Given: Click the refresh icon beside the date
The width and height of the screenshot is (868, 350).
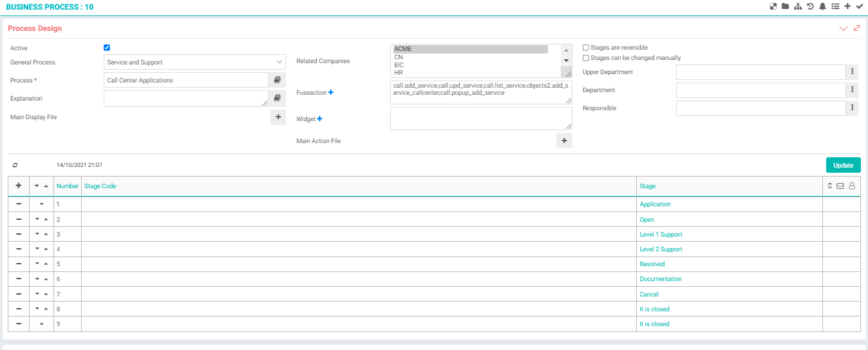Looking at the screenshot, I should click(15, 165).
